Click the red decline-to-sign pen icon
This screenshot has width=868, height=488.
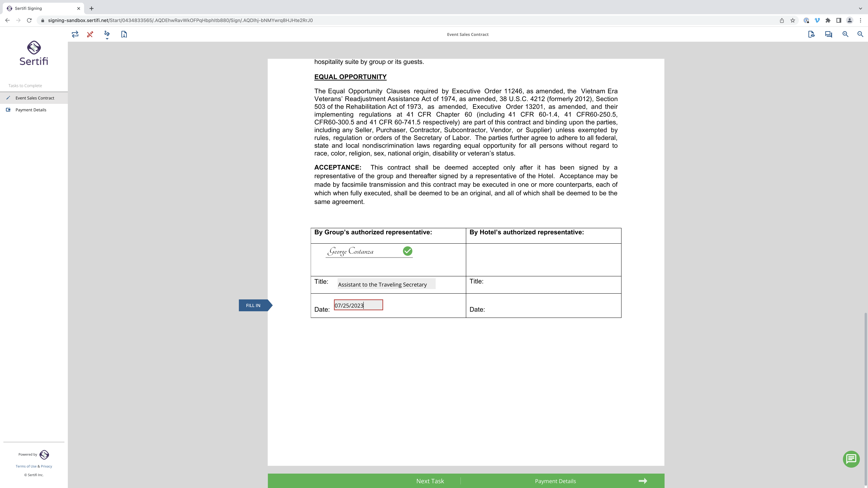[90, 34]
